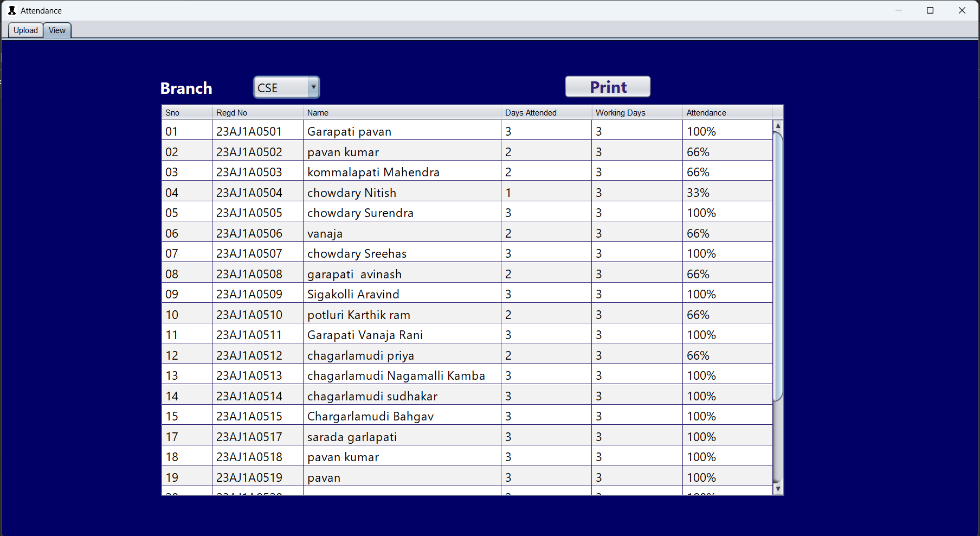
Task: Click the Sno column header
Action: (x=187, y=113)
